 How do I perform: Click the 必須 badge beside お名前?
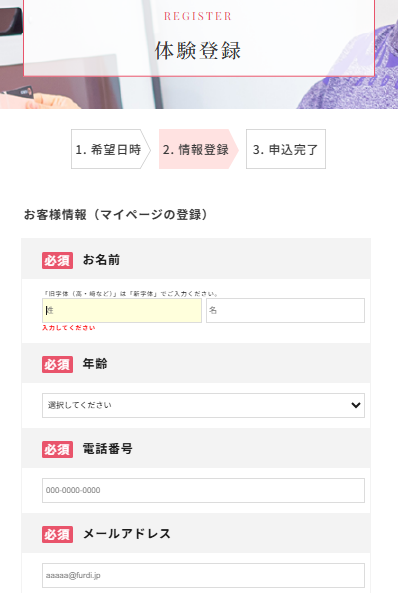coord(58,261)
